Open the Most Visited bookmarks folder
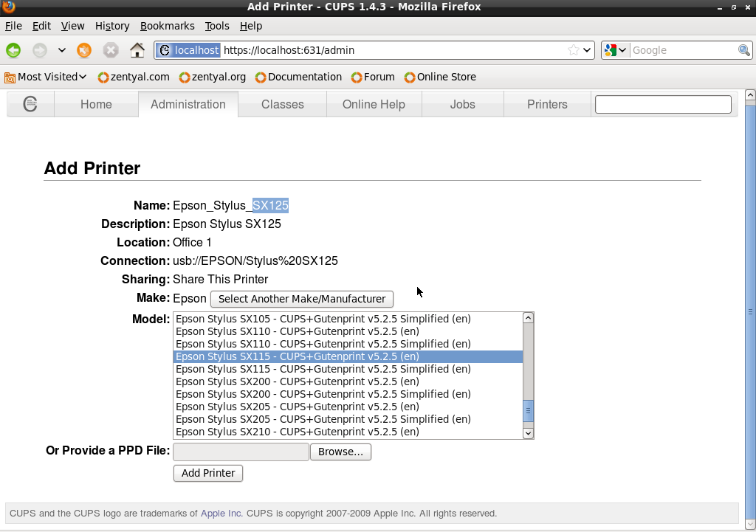 tap(45, 77)
